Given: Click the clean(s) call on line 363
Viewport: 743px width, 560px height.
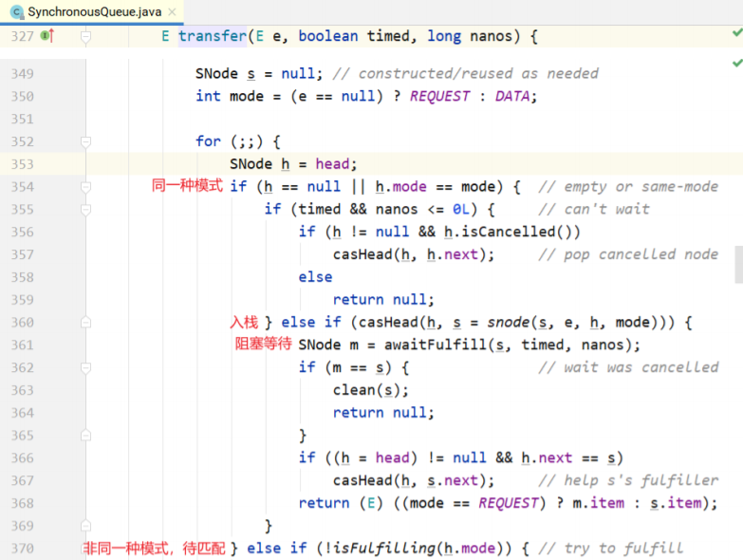Looking at the screenshot, I should [366, 390].
